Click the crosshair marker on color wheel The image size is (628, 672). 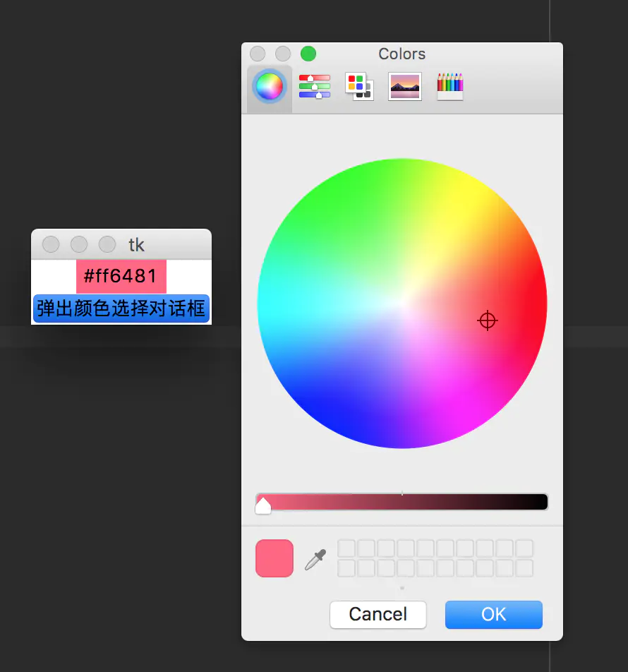[487, 320]
